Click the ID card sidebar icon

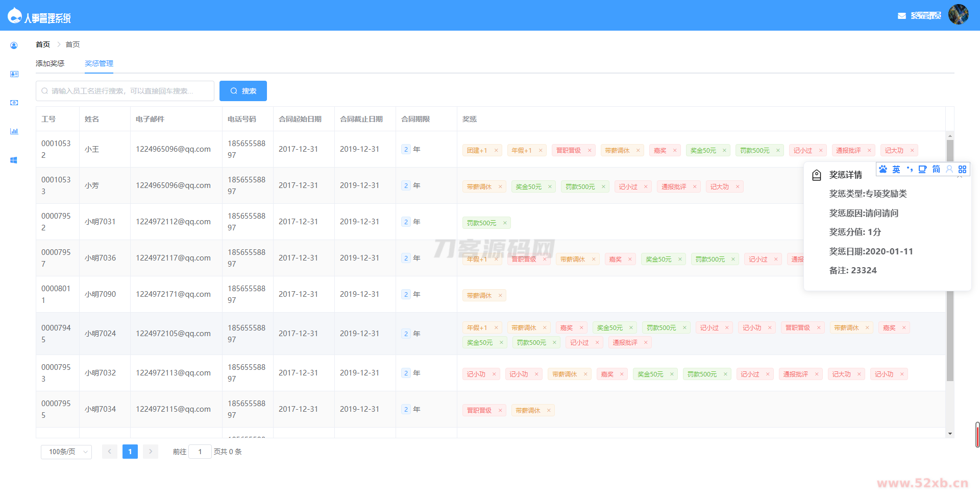[14, 74]
